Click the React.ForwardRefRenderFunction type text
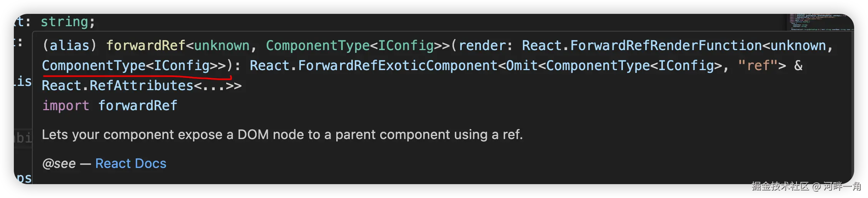 point(641,46)
